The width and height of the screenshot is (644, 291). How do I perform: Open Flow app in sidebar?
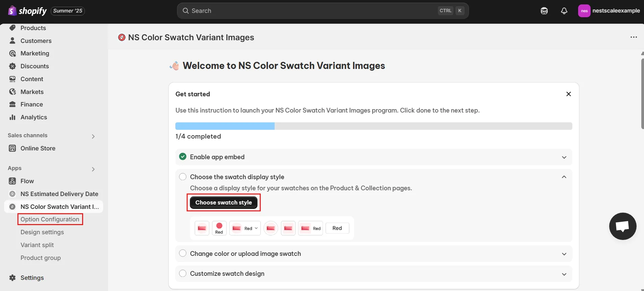point(27,181)
